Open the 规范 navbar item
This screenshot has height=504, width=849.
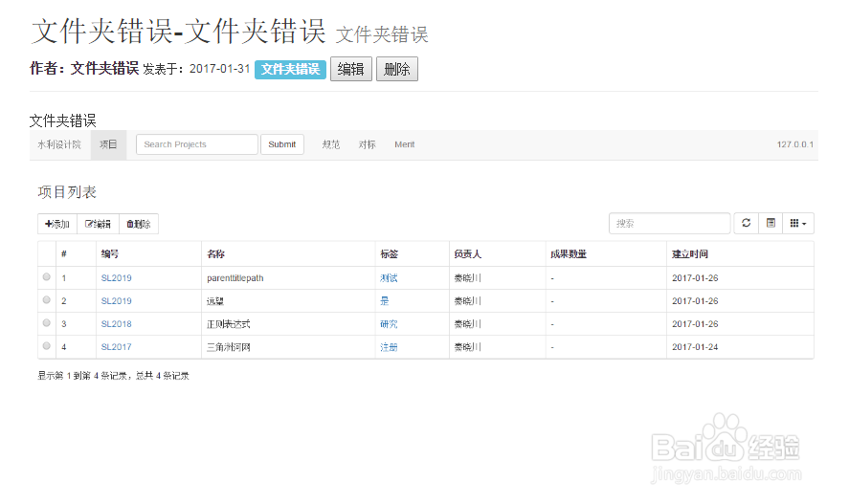331,144
